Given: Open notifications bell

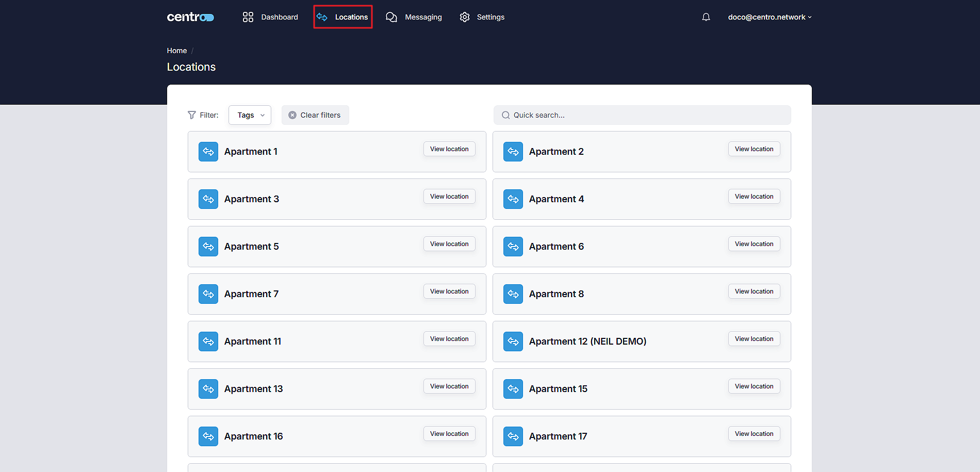Looking at the screenshot, I should pos(706,17).
